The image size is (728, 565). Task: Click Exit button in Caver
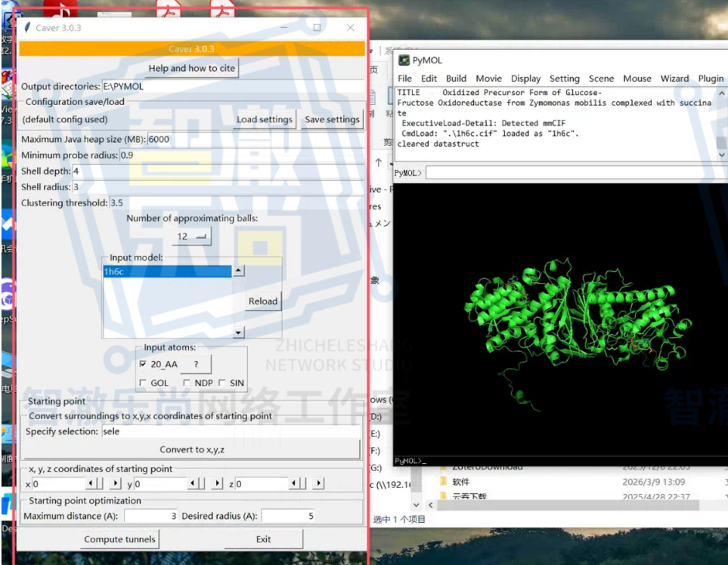pyautogui.click(x=263, y=539)
